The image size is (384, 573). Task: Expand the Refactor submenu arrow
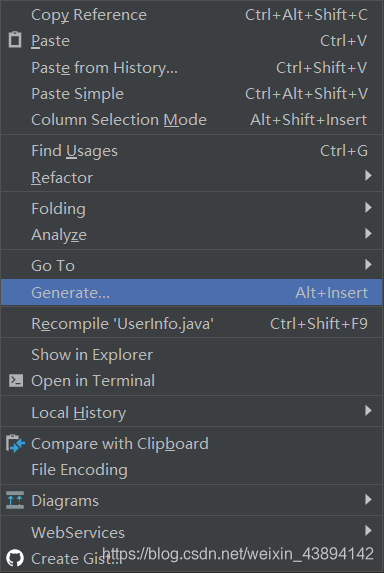point(368,176)
